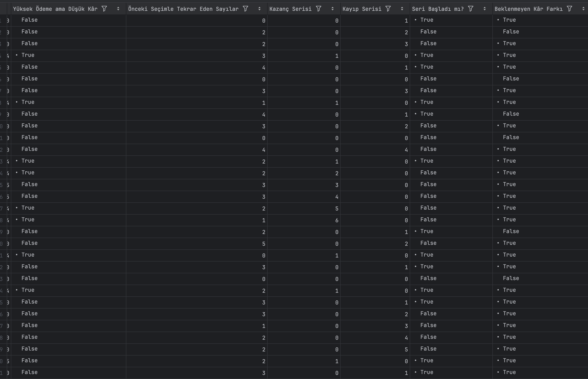This screenshot has width=588, height=379.
Task: Click first row False under Yüksek Ödeme
Action: 30,20
